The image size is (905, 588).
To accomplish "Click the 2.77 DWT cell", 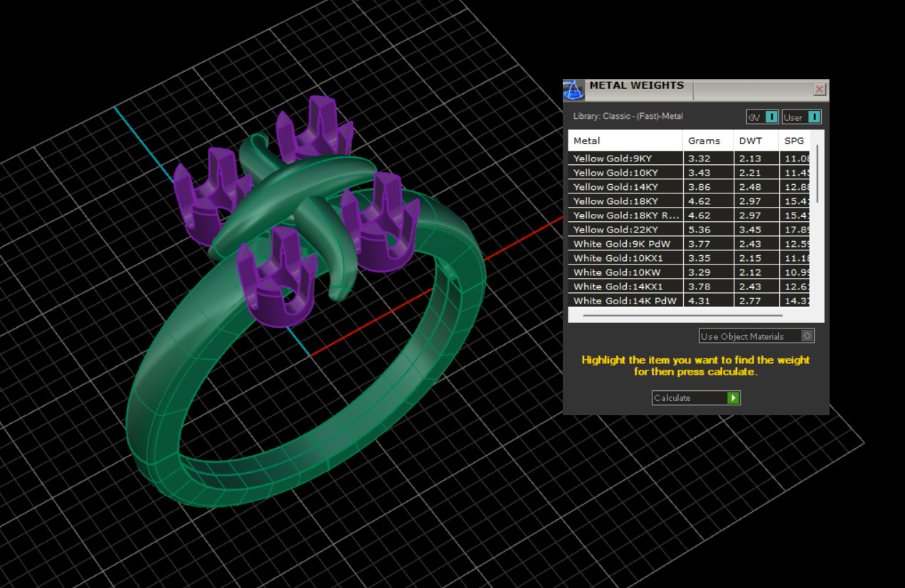I will [756, 301].
